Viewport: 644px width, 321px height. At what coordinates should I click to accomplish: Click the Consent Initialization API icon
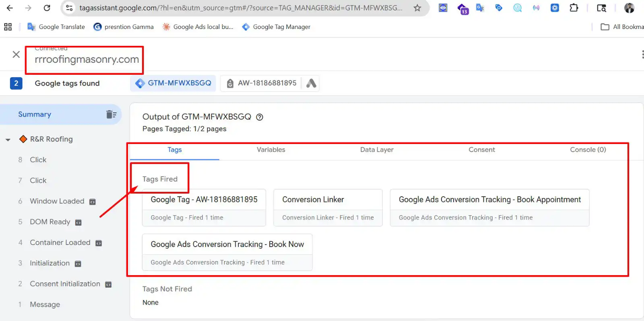coord(108,285)
